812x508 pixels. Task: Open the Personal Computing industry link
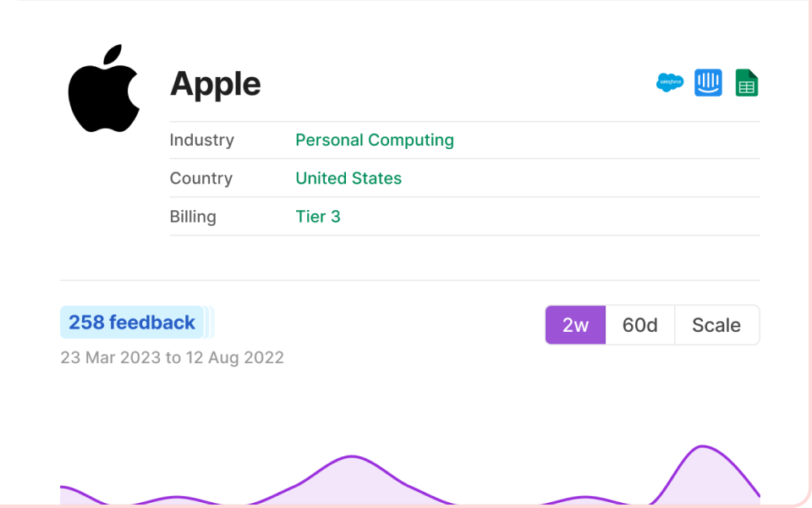(x=374, y=140)
